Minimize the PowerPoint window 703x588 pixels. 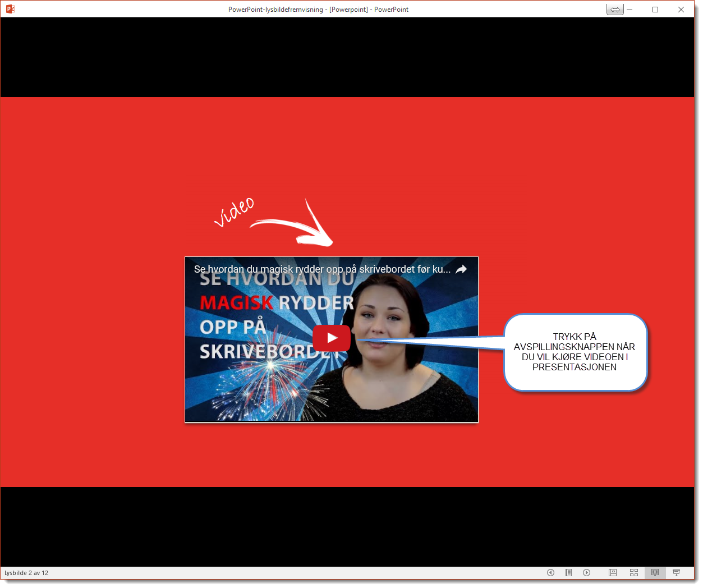coord(630,10)
